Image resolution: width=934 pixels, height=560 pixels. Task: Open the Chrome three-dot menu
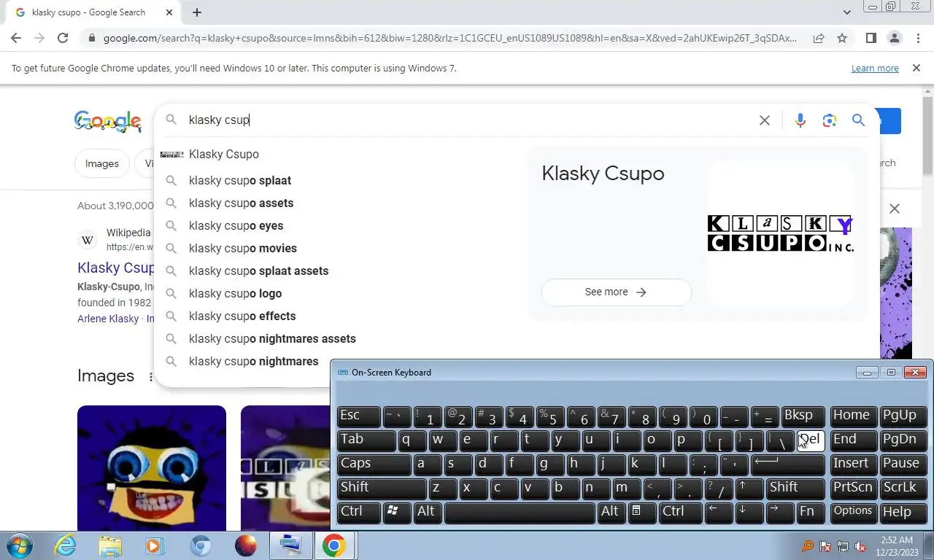click(x=917, y=38)
